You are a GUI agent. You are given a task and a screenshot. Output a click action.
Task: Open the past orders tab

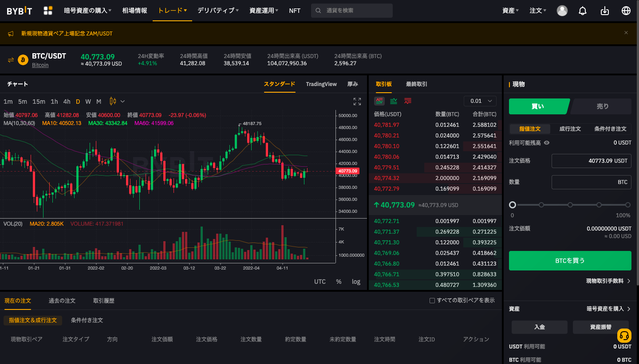tap(62, 301)
